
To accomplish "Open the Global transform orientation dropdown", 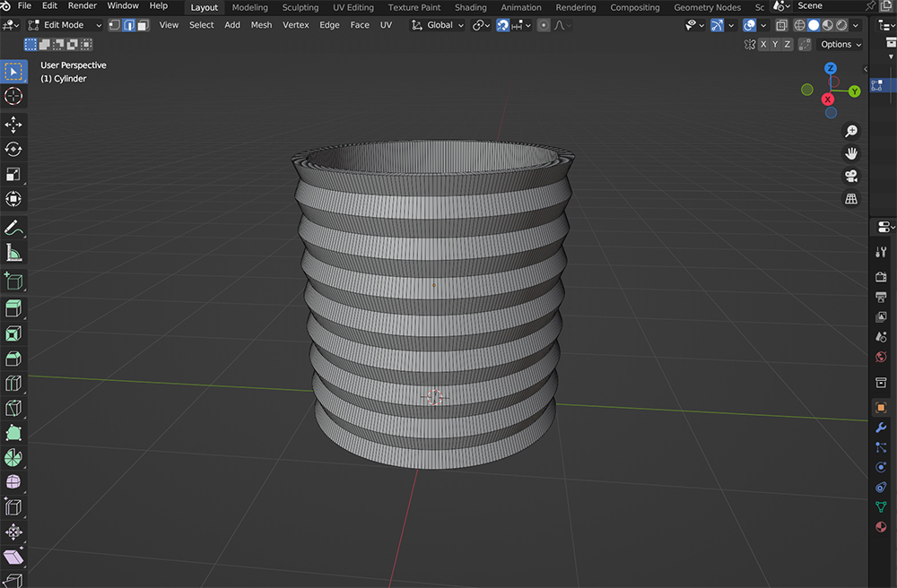I will [437, 24].
